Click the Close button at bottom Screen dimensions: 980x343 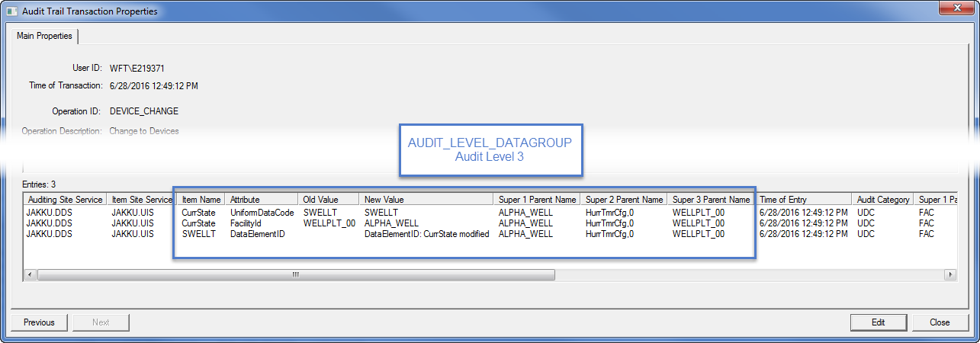click(940, 322)
